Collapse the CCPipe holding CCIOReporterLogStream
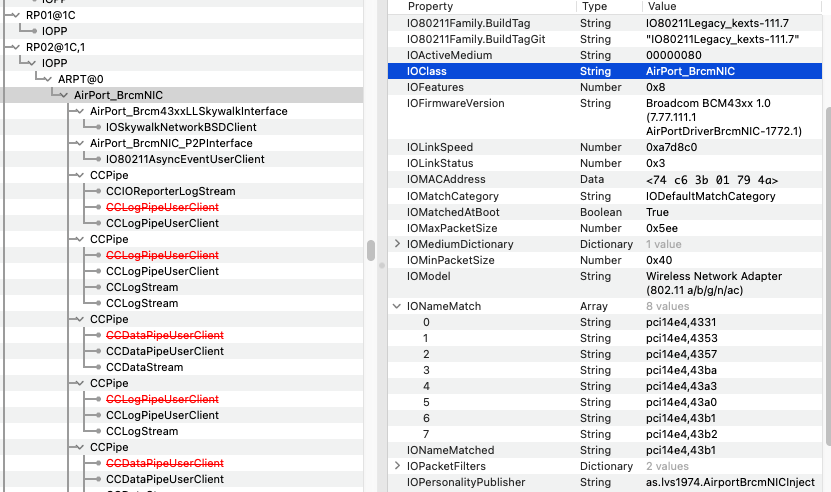 point(79,175)
